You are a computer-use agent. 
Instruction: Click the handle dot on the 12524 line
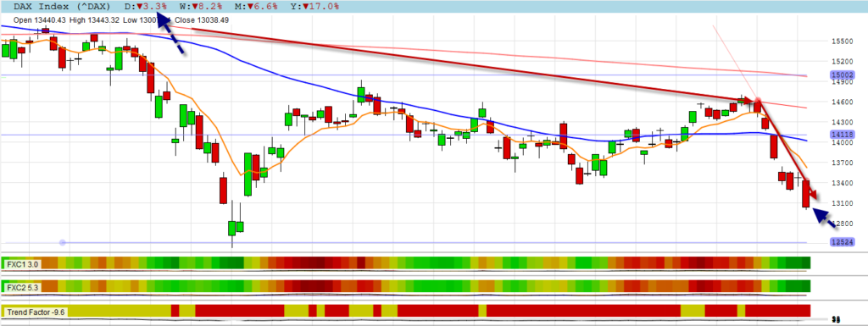click(x=63, y=242)
